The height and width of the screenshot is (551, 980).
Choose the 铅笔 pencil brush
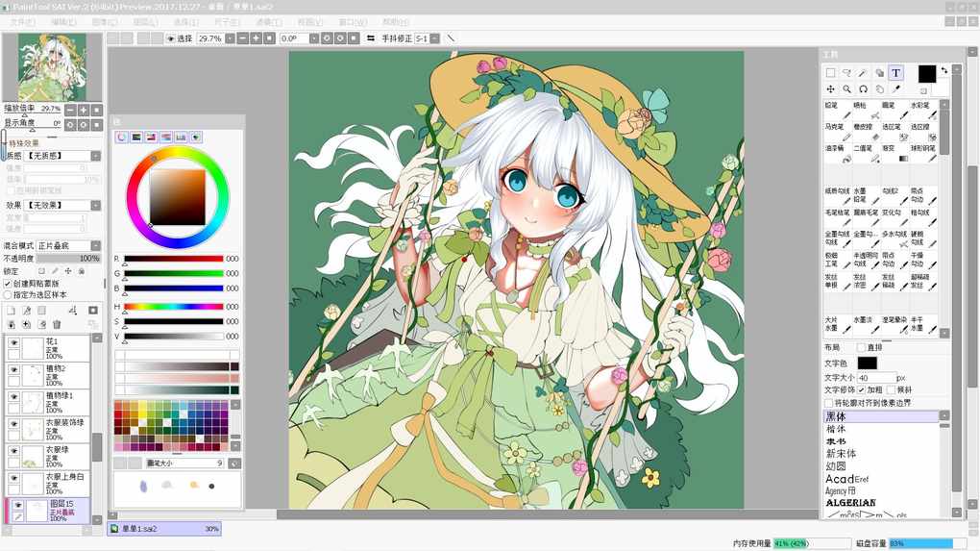point(838,110)
